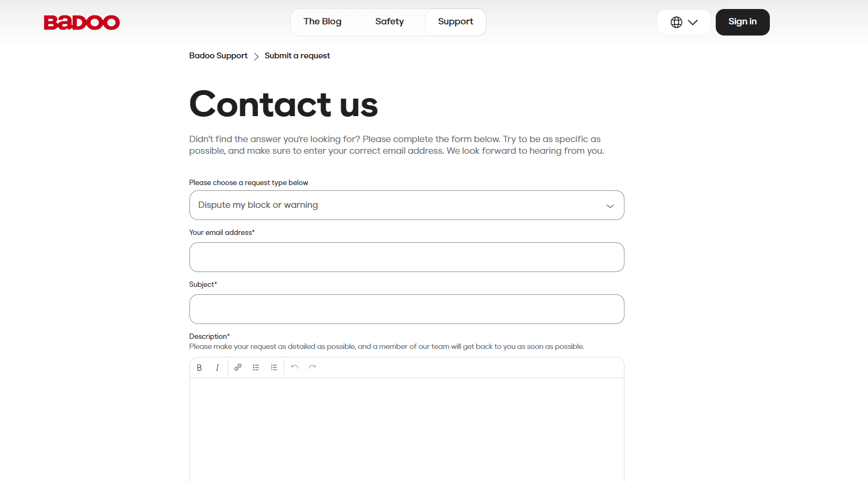Follow the Badoo Support breadcrumb link
This screenshot has height=482, width=868.
pos(218,56)
